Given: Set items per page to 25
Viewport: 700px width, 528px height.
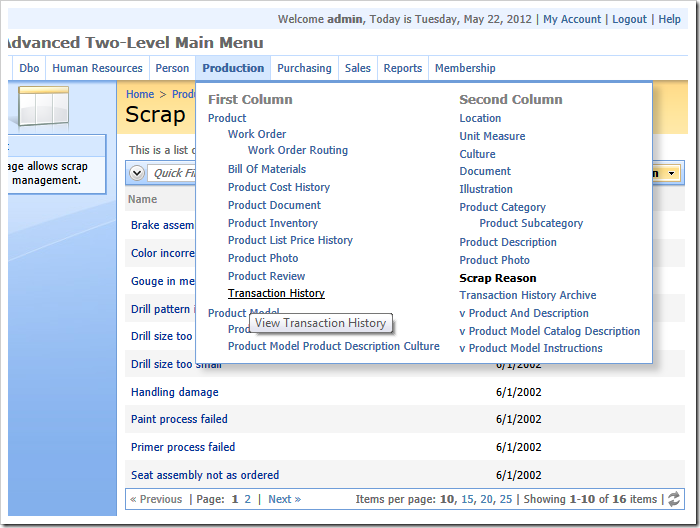Looking at the screenshot, I should 506,499.
